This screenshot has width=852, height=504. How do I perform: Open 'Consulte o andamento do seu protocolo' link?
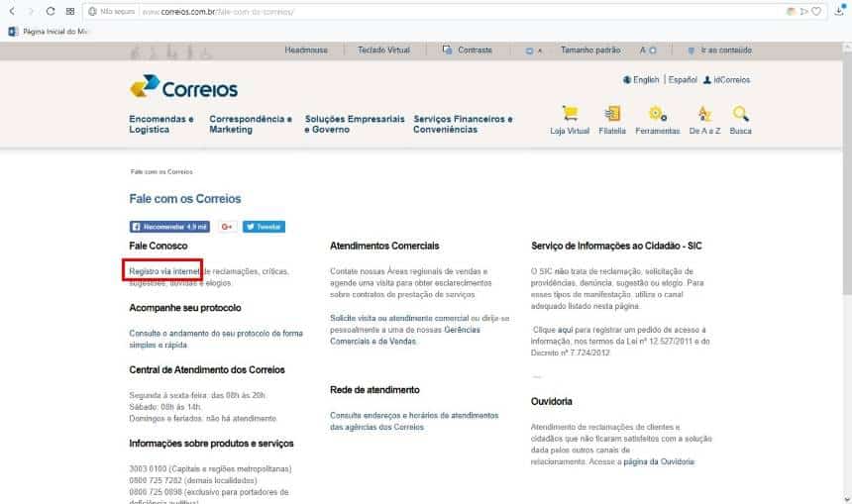click(216, 339)
